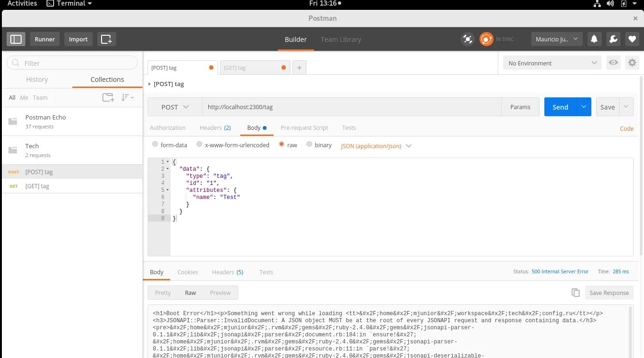Switch response view to Pretty
This screenshot has height=358, width=644.
163,293
